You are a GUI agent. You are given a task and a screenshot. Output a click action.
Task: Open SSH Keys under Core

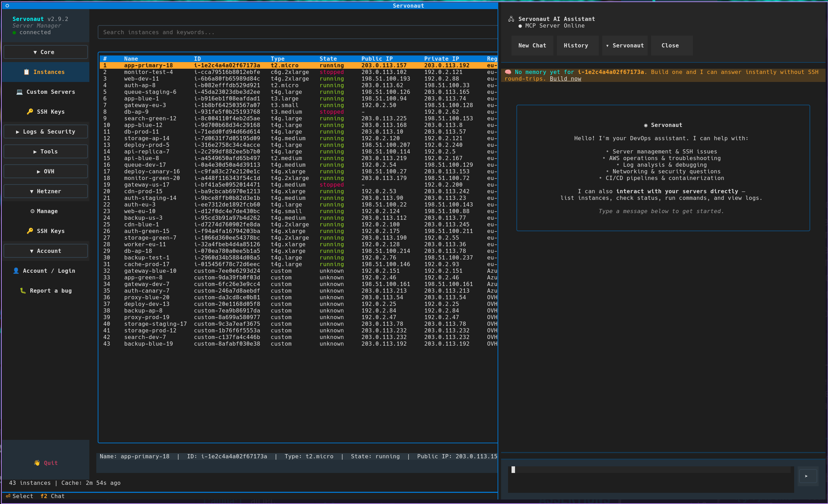[x=46, y=112]
